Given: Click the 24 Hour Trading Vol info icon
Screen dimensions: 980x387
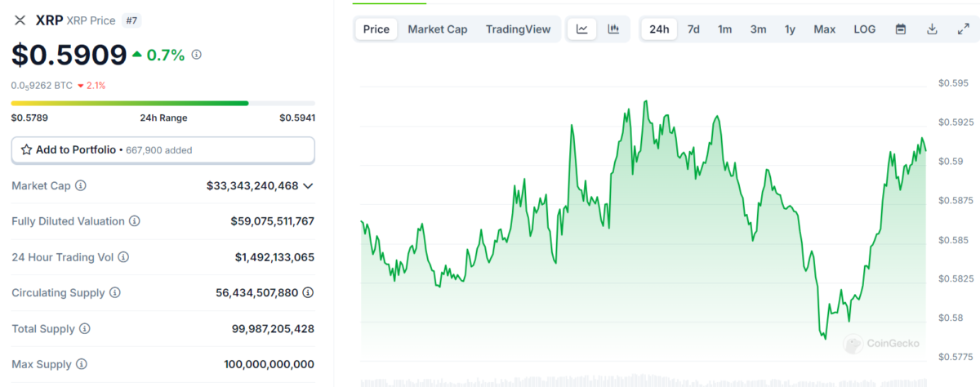Looking at the screenshot, I should pyautogui.click(x=123, y=257).
